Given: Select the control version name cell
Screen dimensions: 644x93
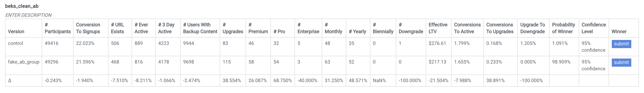Looking at the screenshot, I should 15,43.
